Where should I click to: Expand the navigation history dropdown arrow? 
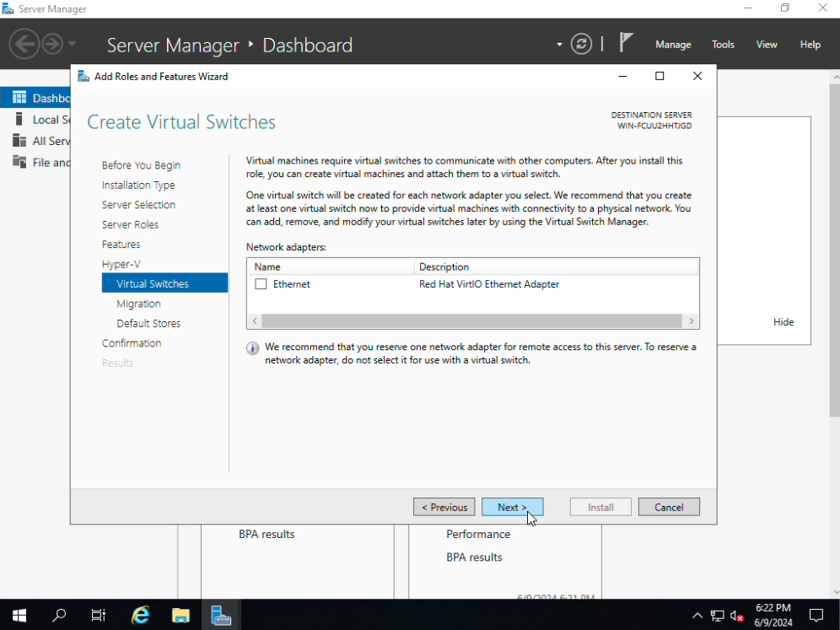click(73, 44)
